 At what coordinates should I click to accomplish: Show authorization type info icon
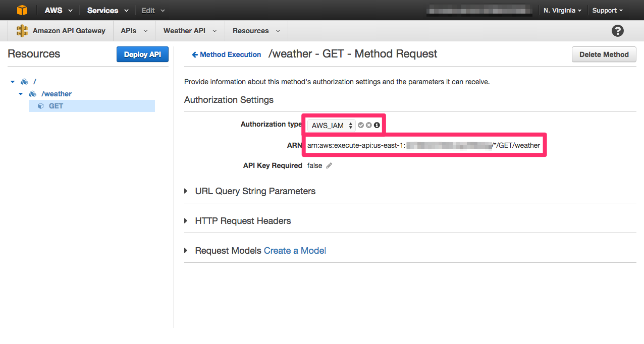(x=377, y=125)
